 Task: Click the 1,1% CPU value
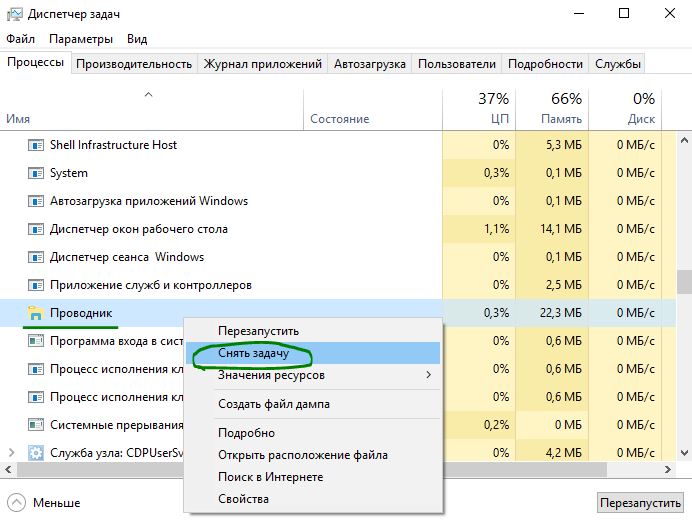point(496,229)
